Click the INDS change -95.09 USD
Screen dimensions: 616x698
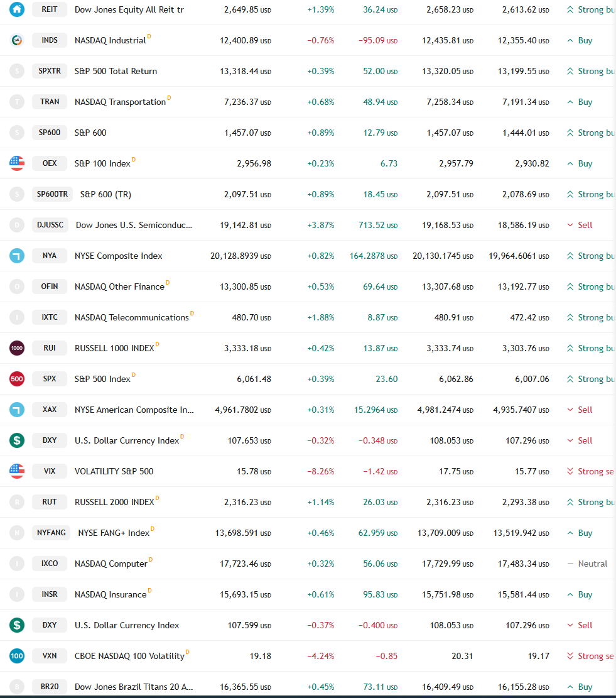pyautogui.click(x=378, y=40)
